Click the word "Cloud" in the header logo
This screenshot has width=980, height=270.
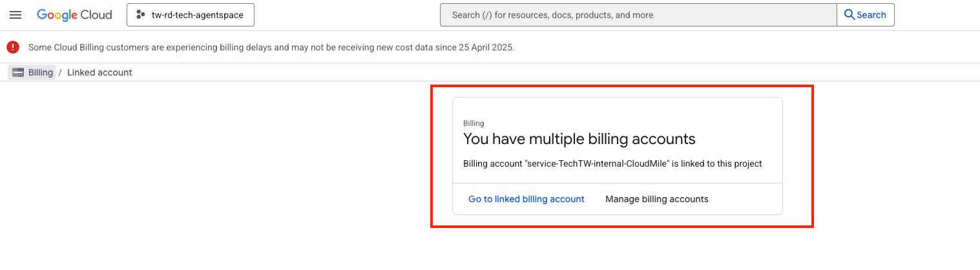click(97, 15)
